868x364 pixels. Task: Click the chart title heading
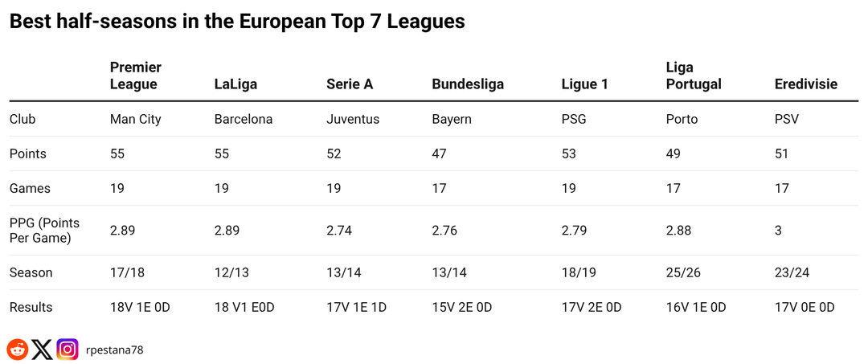point(237,22)
